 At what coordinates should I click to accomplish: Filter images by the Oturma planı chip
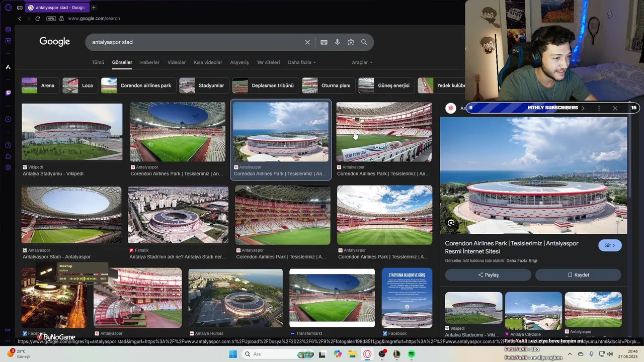(329, 85)
